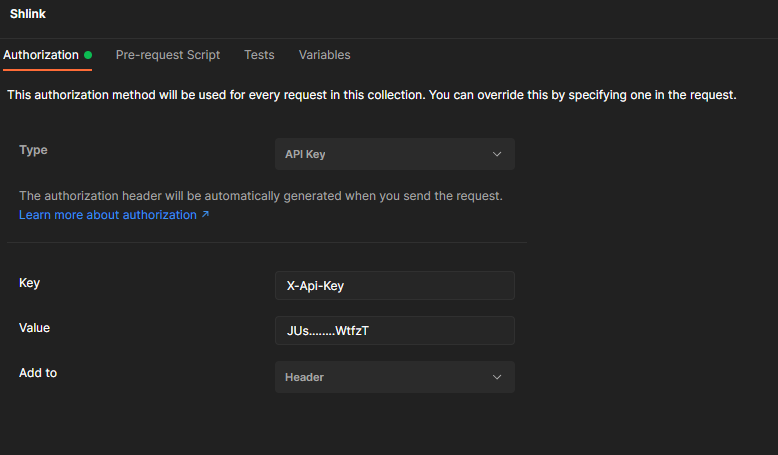
Task: Open the Type dropdown showing API Key
Action: click(x=394, y=154)
